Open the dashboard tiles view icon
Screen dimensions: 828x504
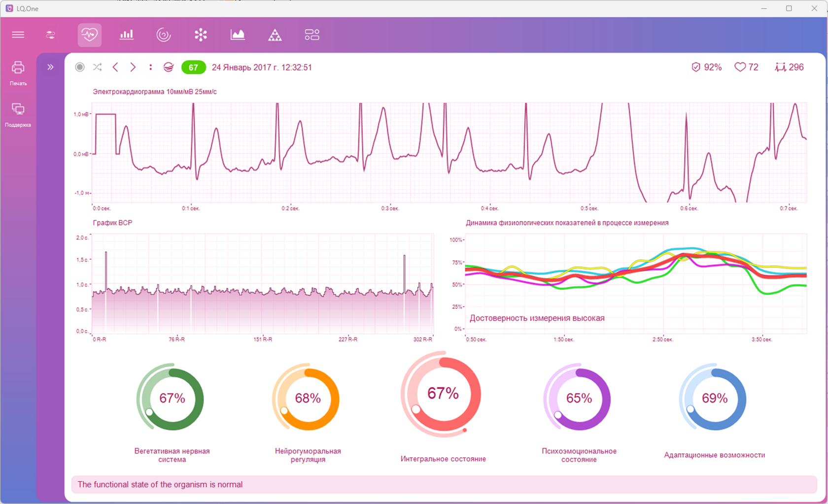[x=312, y=34]
